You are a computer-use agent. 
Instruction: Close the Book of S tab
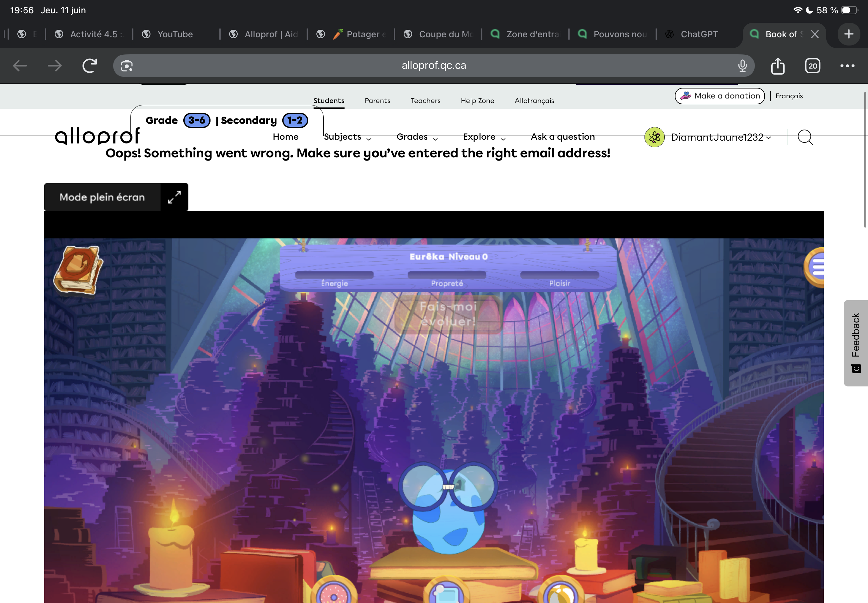click(815, 34)
